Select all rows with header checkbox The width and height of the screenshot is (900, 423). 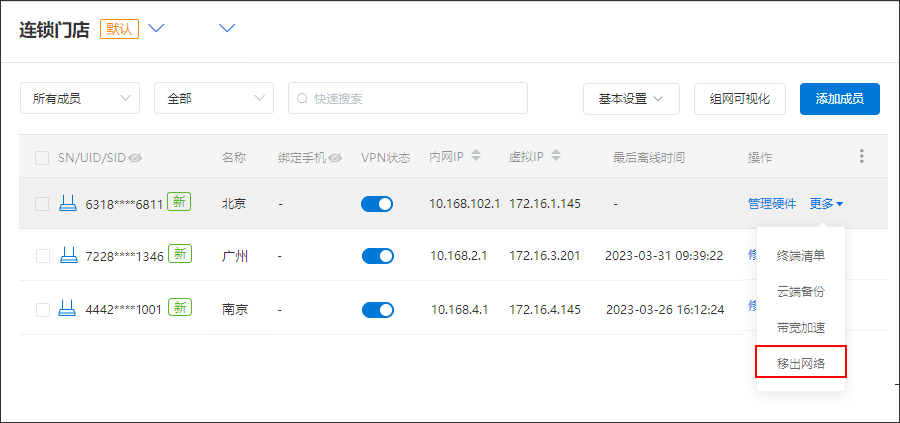click(42, 158)
